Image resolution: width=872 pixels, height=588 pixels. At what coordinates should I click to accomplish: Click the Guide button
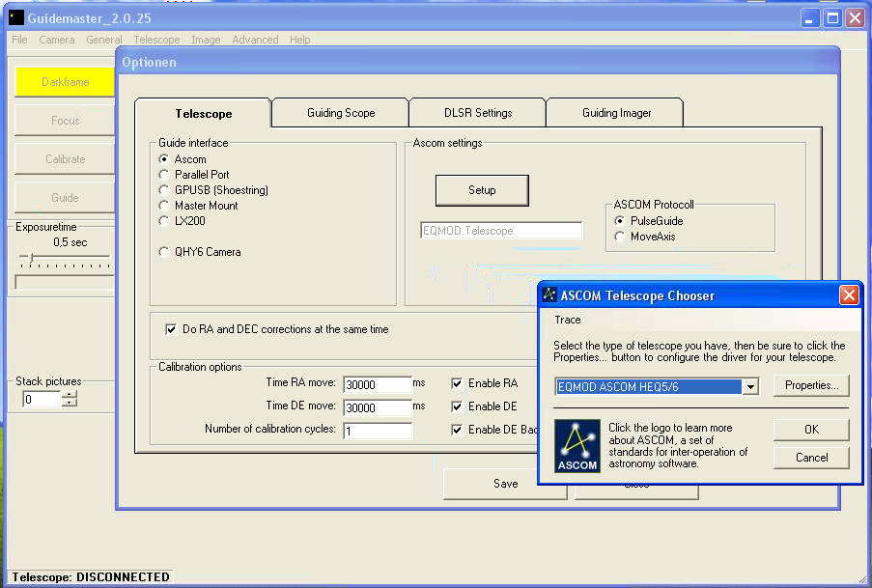pyautogui.click(x=65, y=198)
